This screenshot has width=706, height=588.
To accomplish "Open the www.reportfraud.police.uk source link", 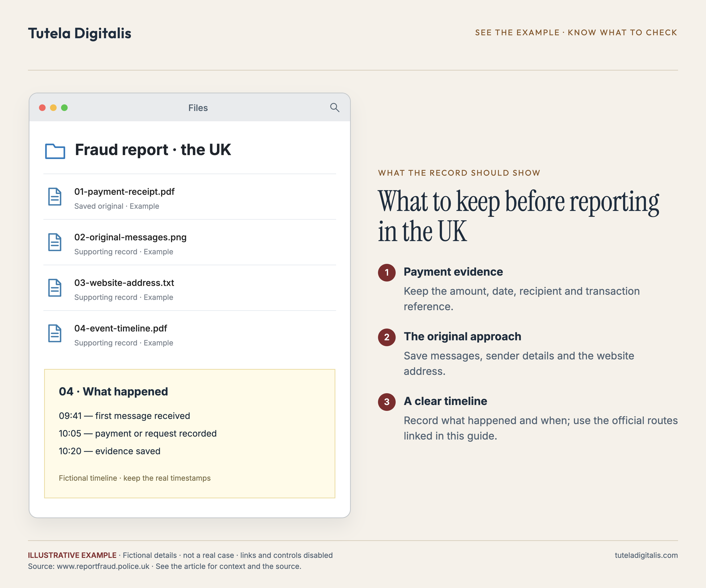I will [103, 566].
